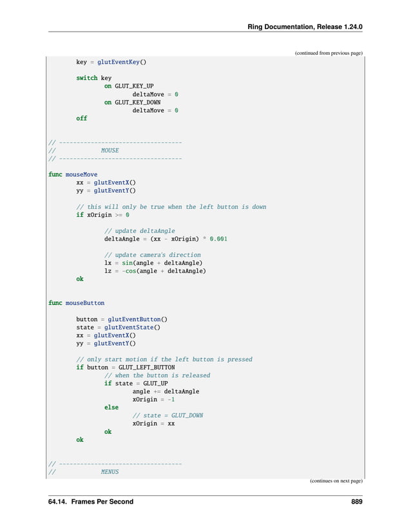Click the line 'lz = -cos(angle + deltaAngle)'
This screenshot has height=532, width=411.
(155, 271)
